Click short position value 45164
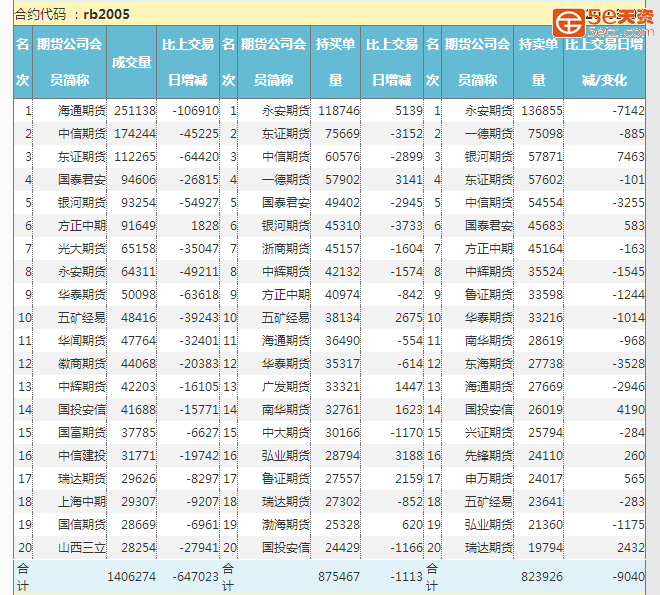This screenshot has height=595, width=660. (x=545, y=249)
